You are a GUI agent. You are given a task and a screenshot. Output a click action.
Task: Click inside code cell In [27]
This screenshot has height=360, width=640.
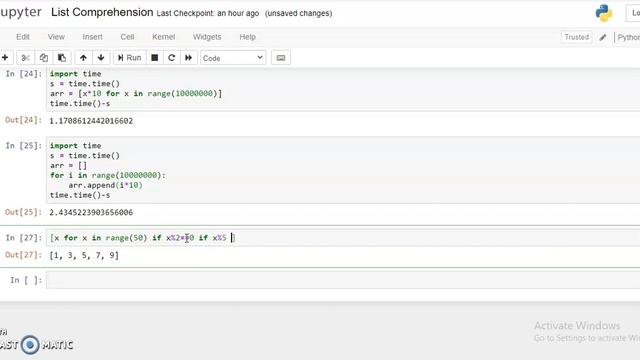click(x=343, y=238)
